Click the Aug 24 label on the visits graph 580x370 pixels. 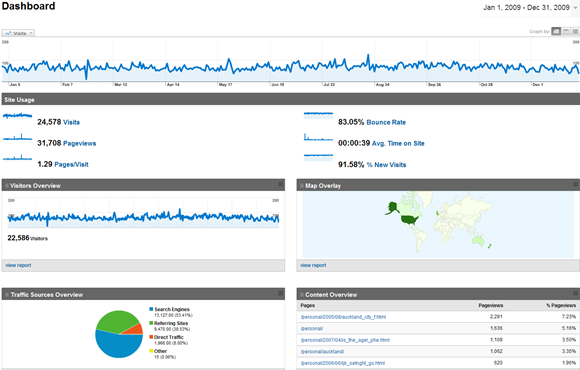[x=382, y=85]
